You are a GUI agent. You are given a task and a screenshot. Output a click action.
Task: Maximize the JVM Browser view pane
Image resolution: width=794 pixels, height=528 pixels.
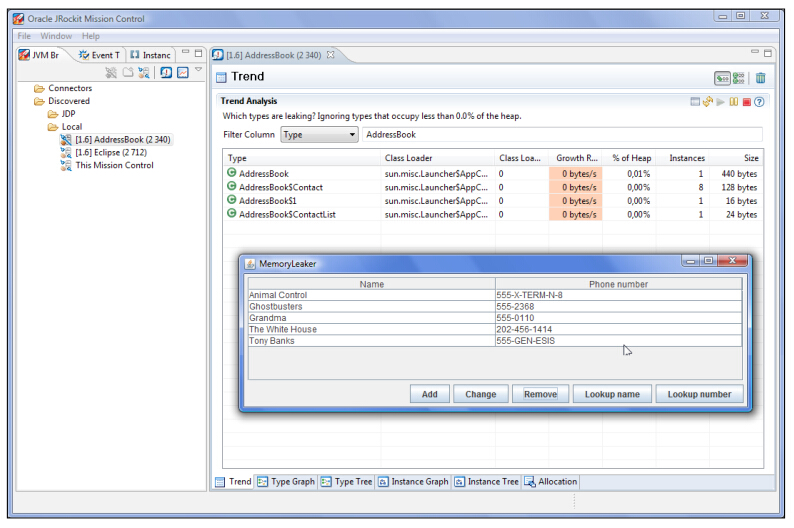coord(198,53)
